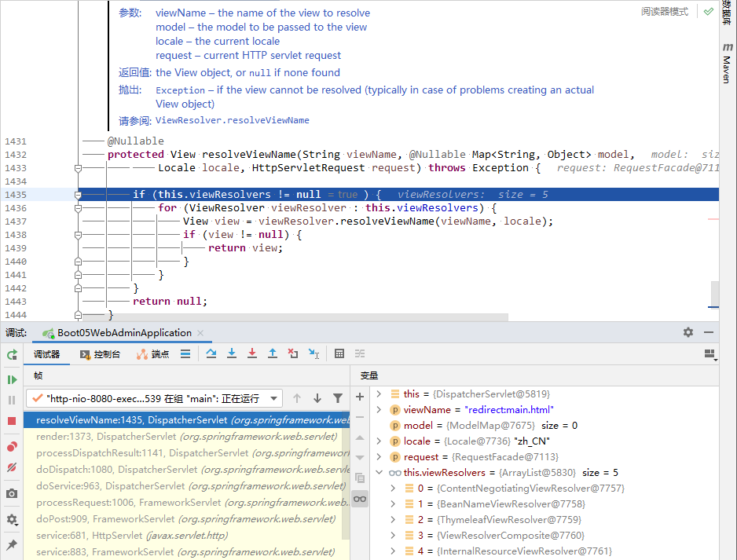
Task: Toggle show watches glasses icon
Action: pyautogui.click(x=360, y=499)
